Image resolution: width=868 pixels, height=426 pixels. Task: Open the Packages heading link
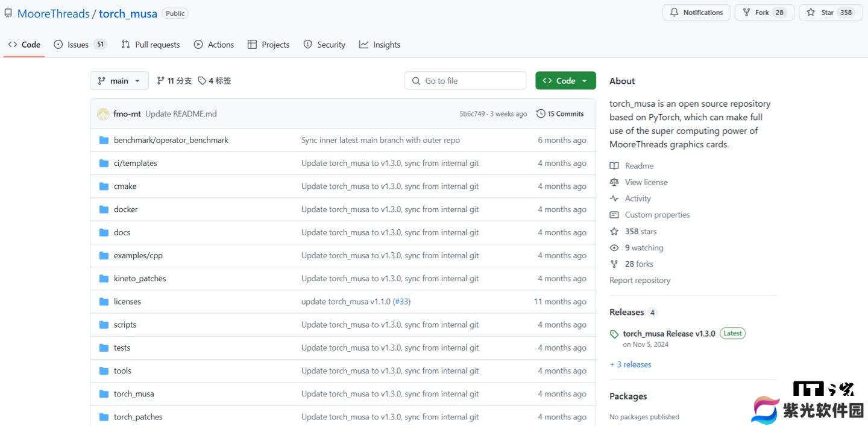click(628, 396)
